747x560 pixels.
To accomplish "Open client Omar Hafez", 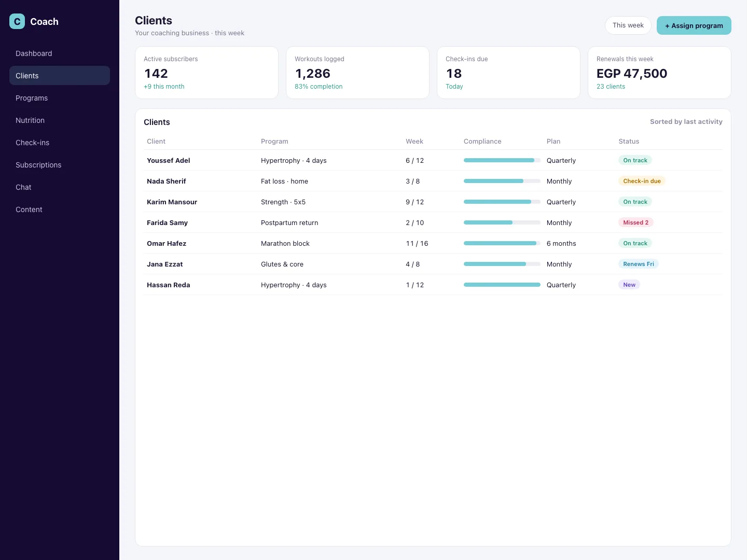I will pos(167,243).
